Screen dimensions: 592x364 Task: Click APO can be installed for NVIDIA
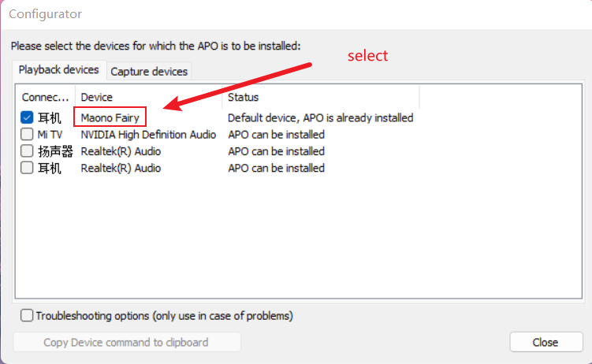(x=276, y=135)
